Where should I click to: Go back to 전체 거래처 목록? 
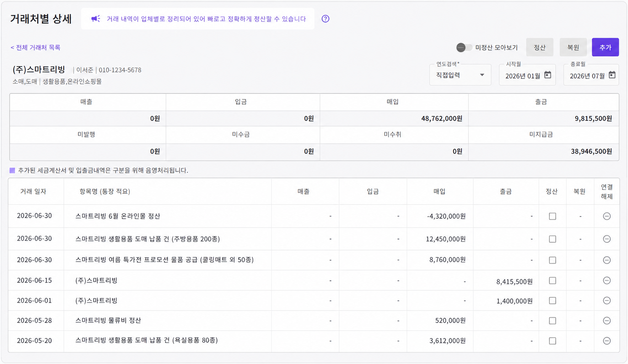[x=35, y=47]
